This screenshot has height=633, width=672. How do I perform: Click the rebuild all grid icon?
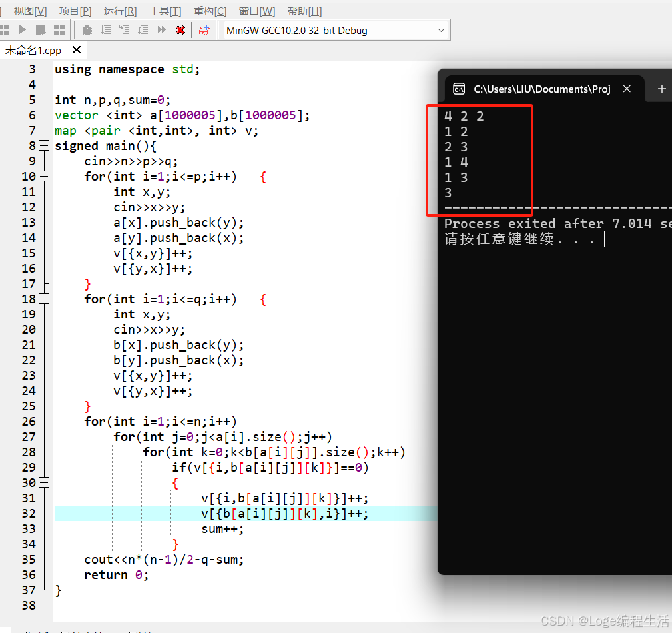coord(59,30)
